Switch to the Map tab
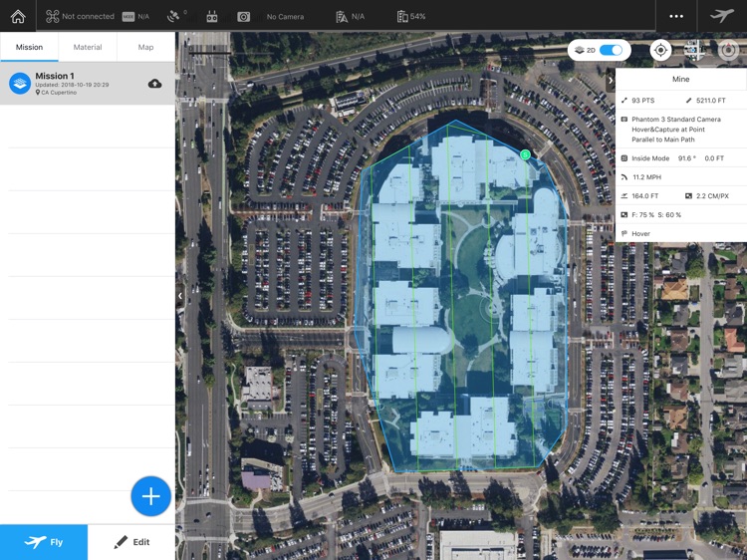Screen dimensions: 747x560 click(x=145, y=47)
